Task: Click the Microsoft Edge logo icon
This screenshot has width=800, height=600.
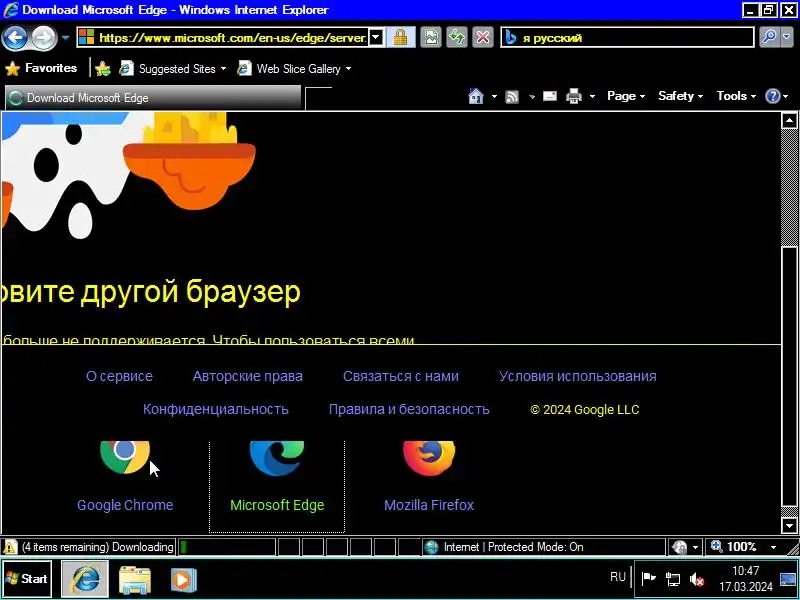Action: (x=277, y=458)
